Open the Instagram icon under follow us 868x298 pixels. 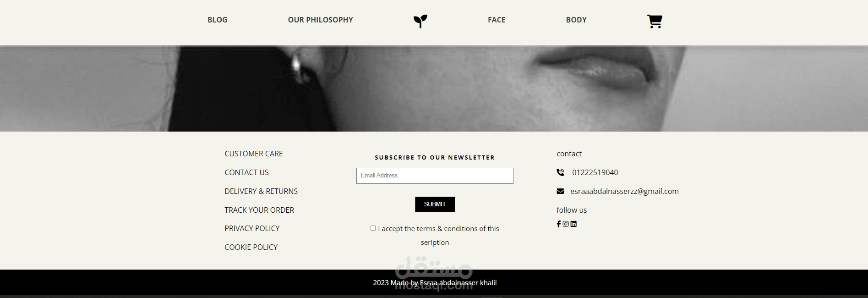click(x=566, y=224)
